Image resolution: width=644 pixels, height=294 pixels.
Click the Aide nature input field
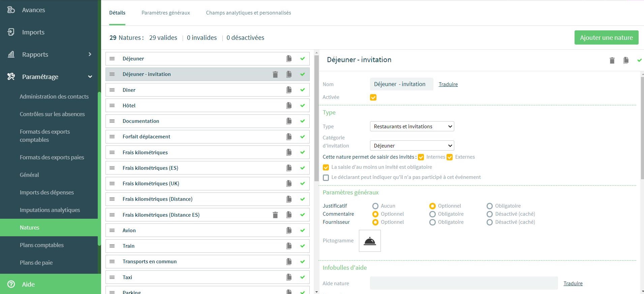point(464,283)
